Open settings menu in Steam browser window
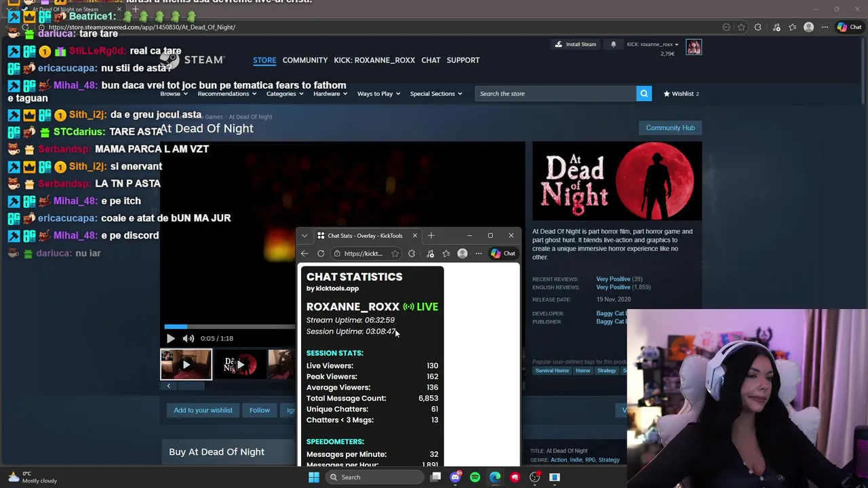 (x=825, y=27)
